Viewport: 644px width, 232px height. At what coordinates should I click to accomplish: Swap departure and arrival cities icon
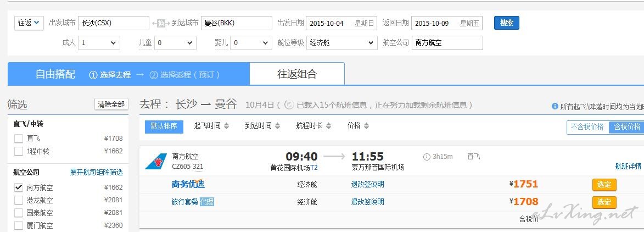161,24
